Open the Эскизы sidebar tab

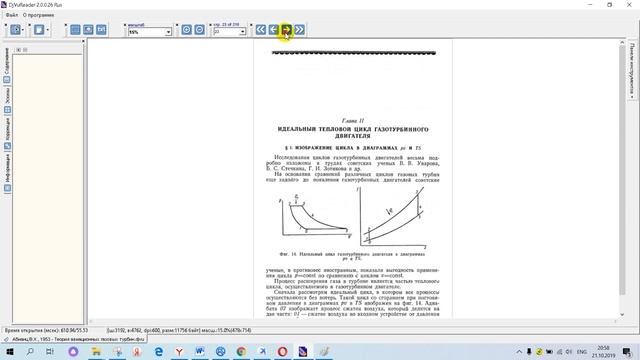(7, 100)
